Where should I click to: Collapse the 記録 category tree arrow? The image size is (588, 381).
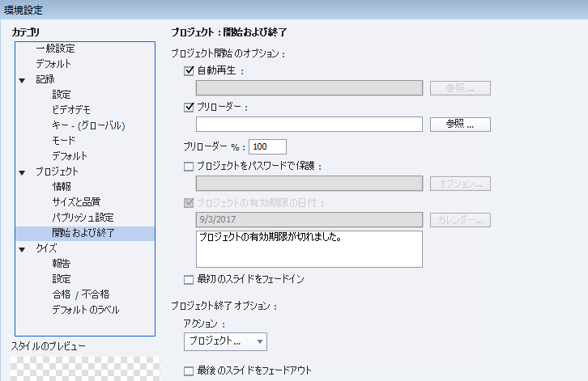pyautogui.click(x=23, y=79)
